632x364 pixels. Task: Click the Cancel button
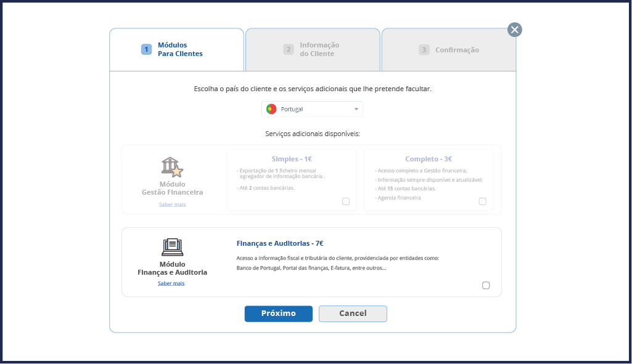tap(353, 313)
